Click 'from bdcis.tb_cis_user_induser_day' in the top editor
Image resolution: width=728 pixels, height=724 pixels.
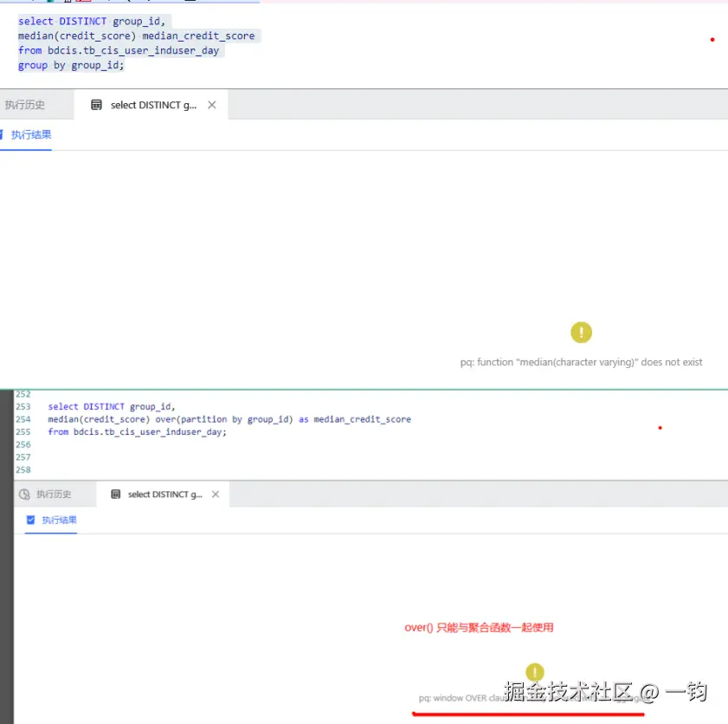click(x=119, y=50)
